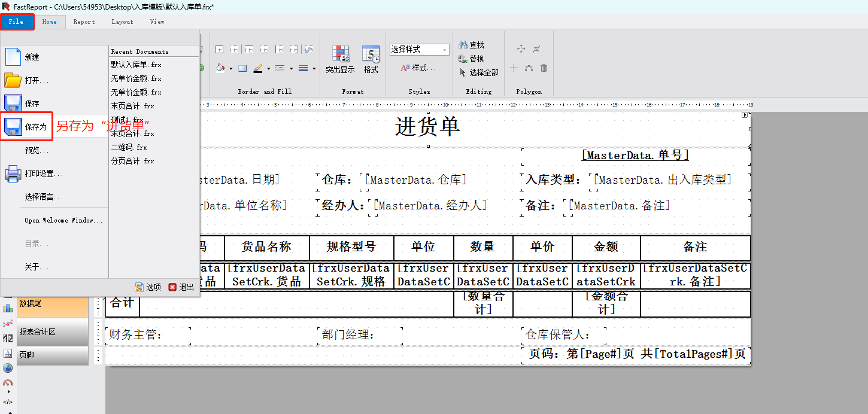Open the File tab
This screenshot has width=868, height=414.
tap(16, 22)
